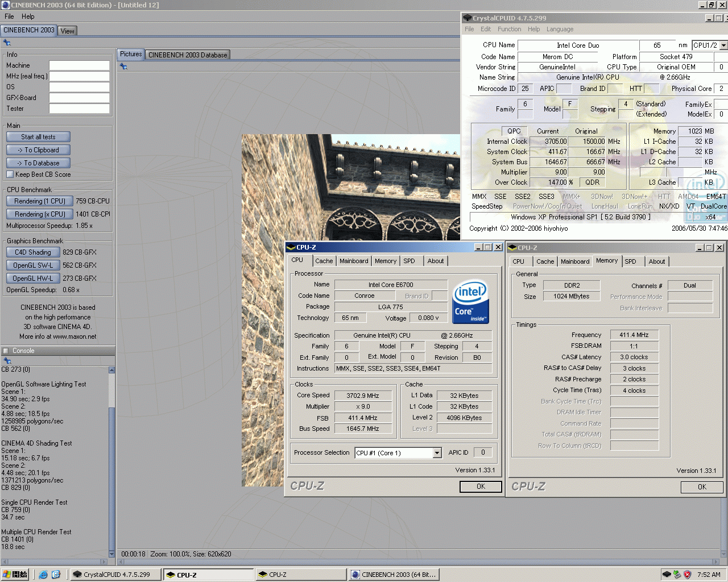Open the Edit menu in CrystalCPUID

[486, 29]
